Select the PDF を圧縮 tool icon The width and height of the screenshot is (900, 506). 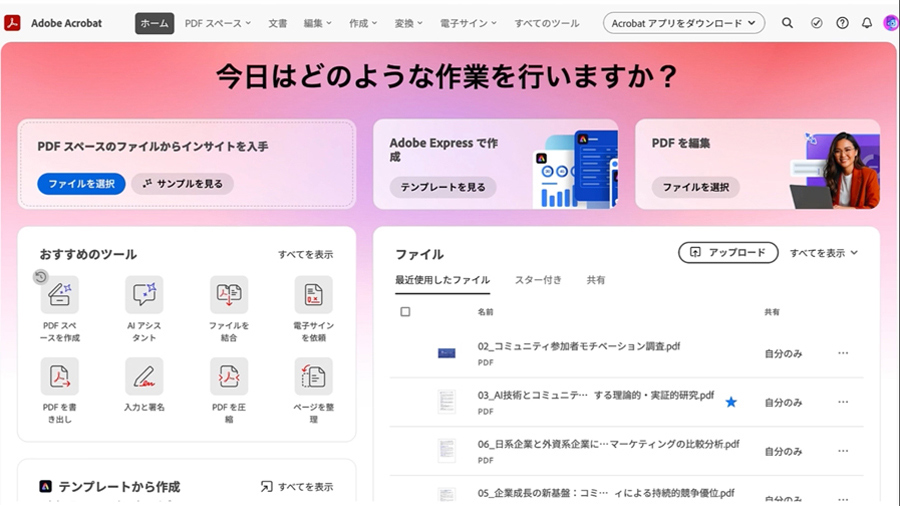pyautogui.click(x=229, y=376)
